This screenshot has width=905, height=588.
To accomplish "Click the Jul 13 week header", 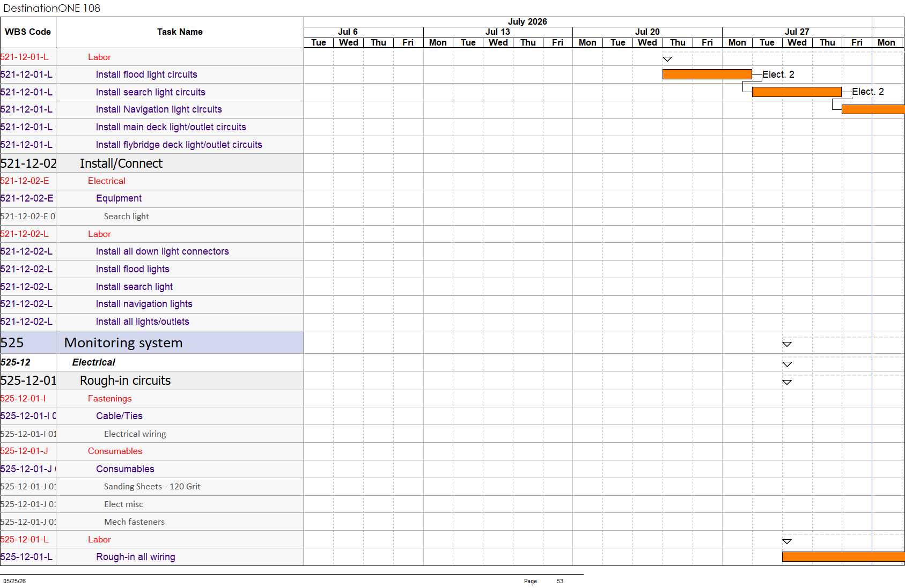I will coord(498,32).
